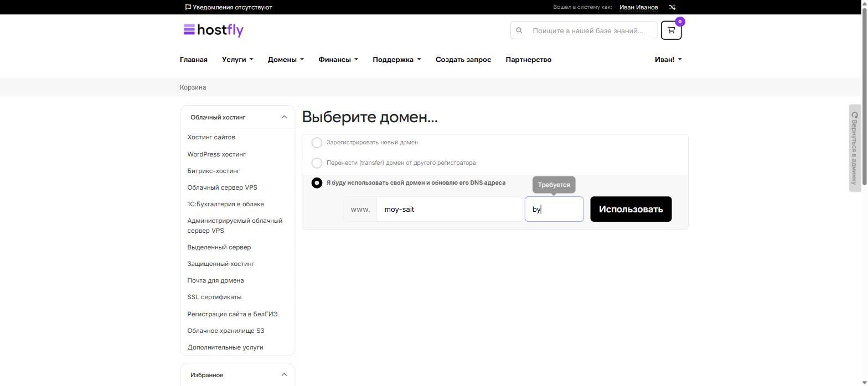Open Партнерство menu item
This screenshot has width=868, height=386.
click(x=529, y=60)
